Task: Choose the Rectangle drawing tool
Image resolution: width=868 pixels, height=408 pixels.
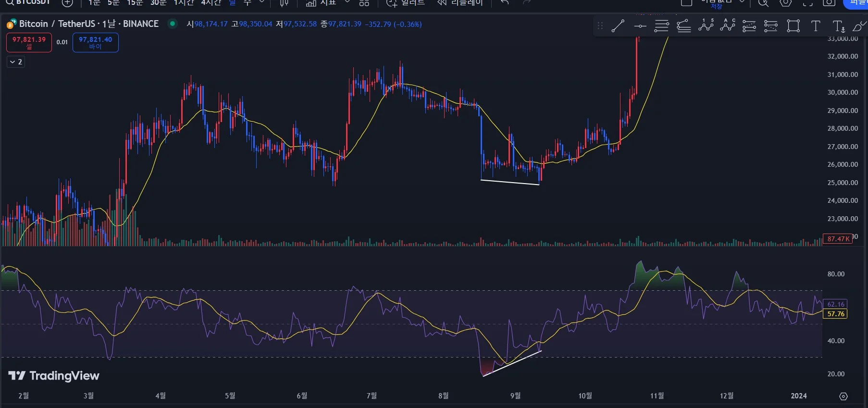Action: pos(793,26)
